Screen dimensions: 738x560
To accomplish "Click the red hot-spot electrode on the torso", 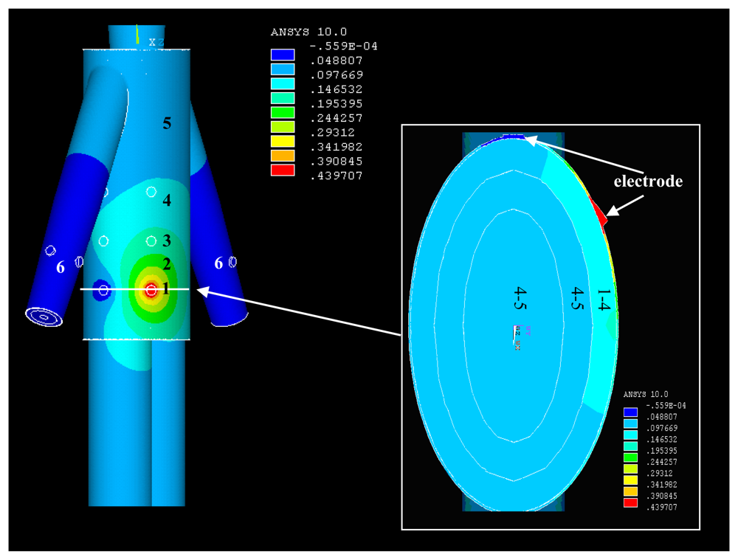I will pos(151,290).
